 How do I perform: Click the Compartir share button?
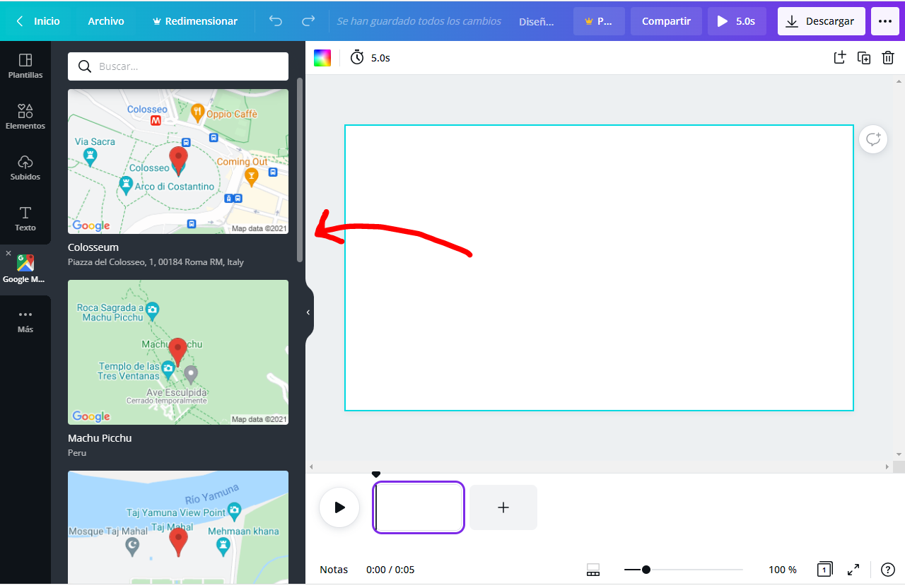(666, 21)
